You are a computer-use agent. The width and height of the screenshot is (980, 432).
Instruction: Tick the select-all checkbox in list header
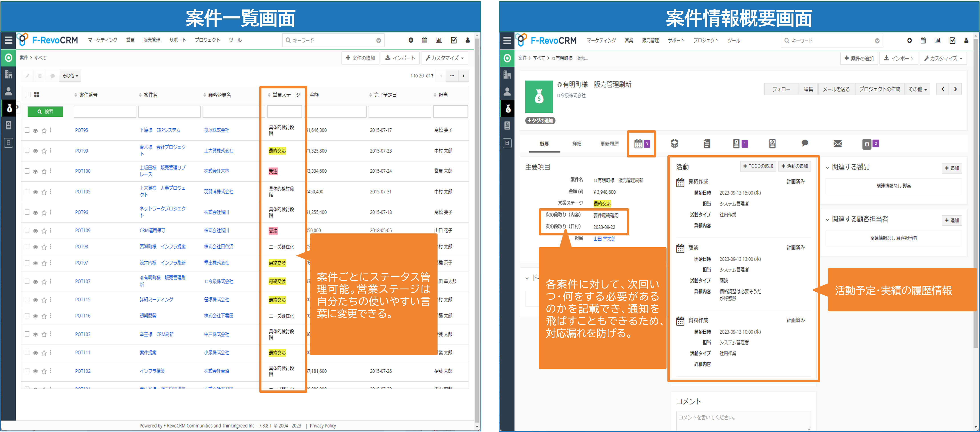point(28,94)
